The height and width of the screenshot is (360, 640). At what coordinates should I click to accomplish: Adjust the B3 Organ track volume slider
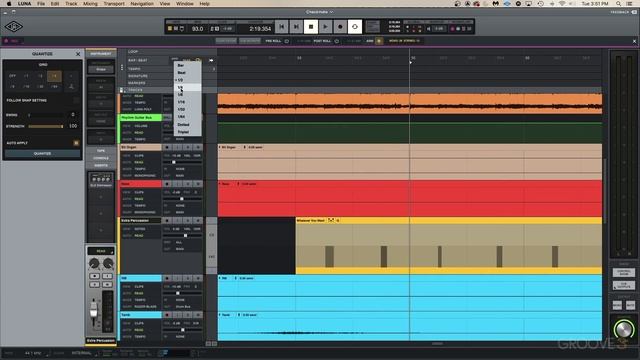click(x=182, y=162)
